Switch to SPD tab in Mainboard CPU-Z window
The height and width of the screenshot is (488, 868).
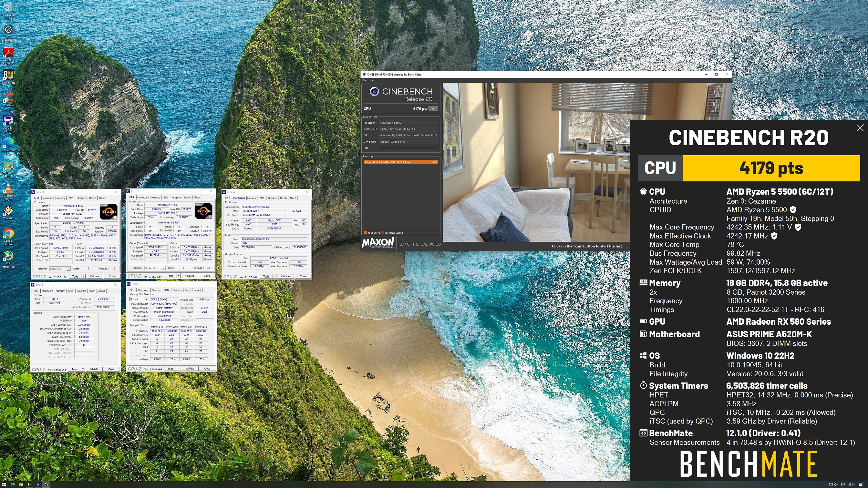click(x=262, y=198)
